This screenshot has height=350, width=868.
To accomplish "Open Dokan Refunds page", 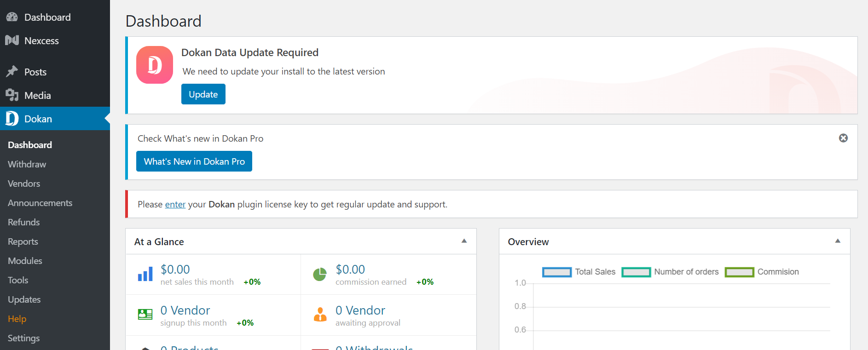I will [x=24, y=222].
